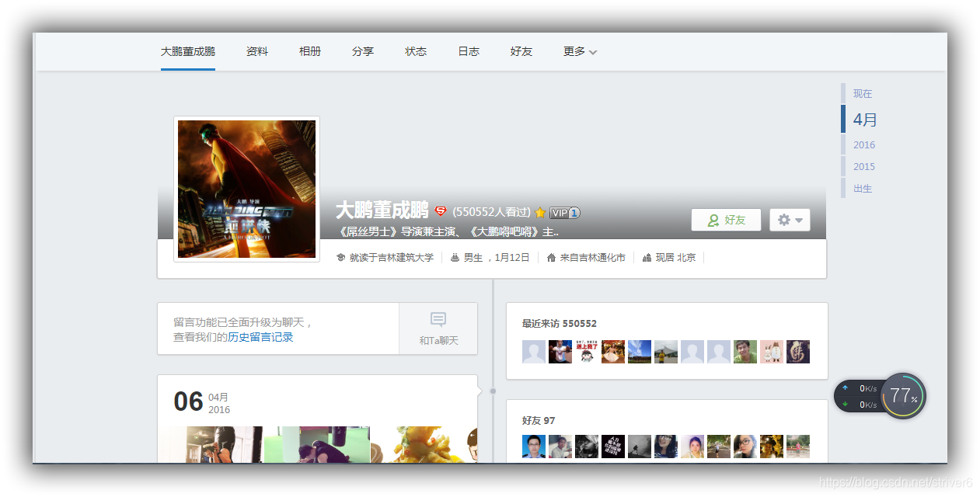
Task: Go to the 日志 tab
Action: point(469,51)
